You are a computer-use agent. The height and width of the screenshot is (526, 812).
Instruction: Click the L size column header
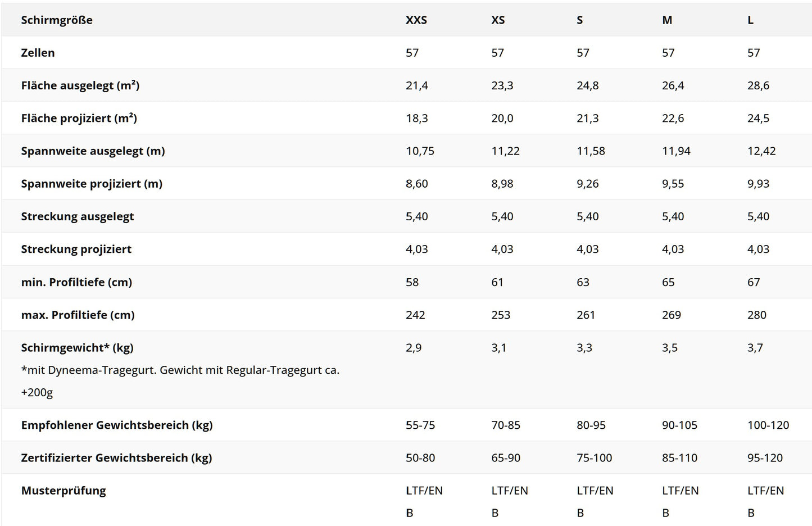(750, 20)
